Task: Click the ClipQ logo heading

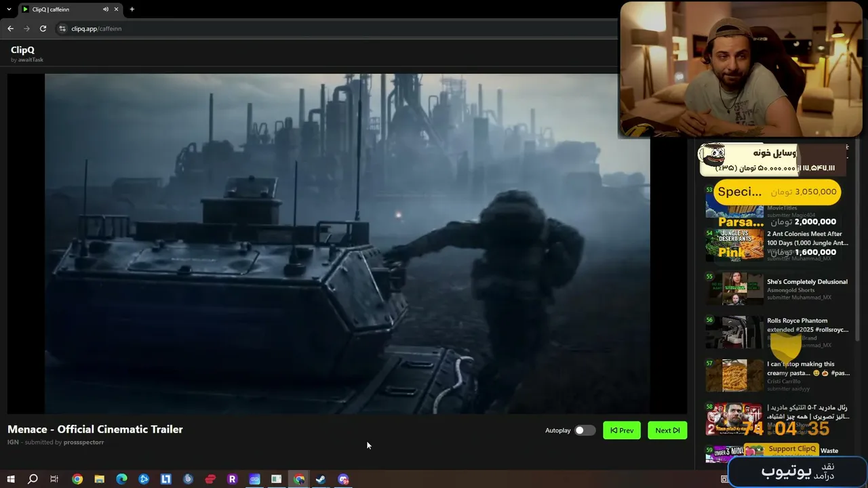Action: [x=22, y=50]
